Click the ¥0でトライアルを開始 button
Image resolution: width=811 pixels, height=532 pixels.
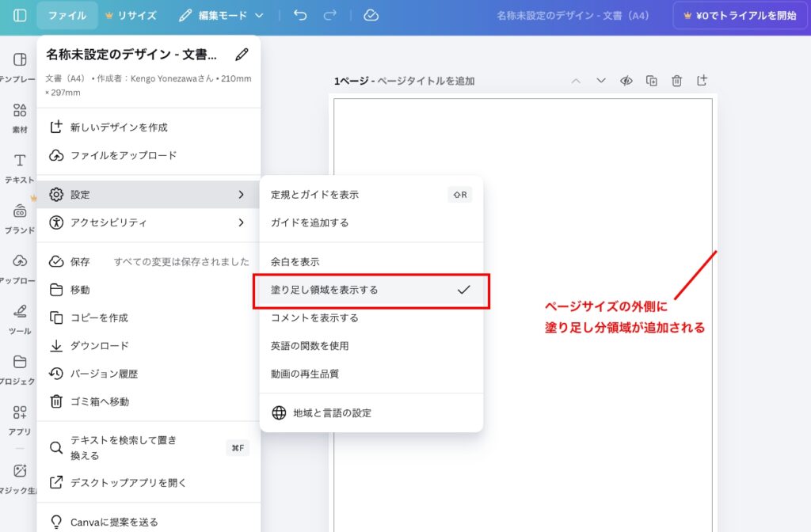coord(739,14)
